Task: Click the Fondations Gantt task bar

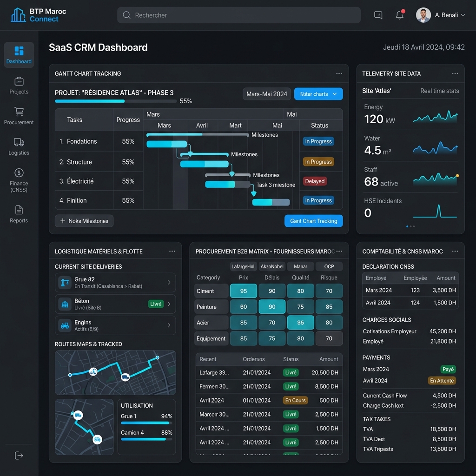Action: pos(167,144)
